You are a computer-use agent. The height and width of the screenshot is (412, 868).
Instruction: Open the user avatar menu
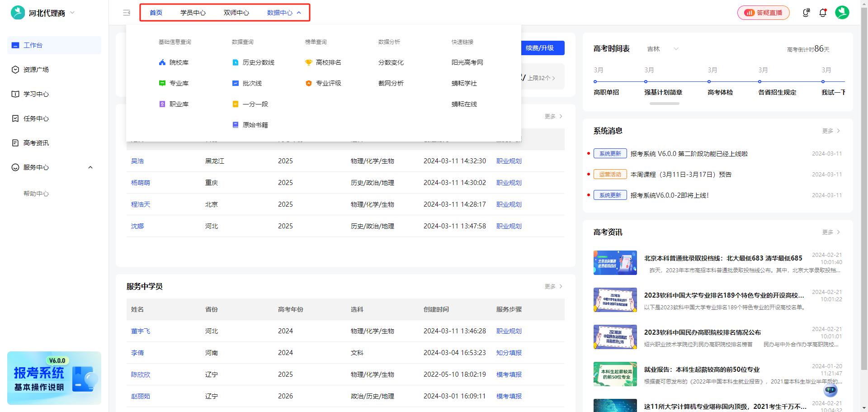point(842,12)
